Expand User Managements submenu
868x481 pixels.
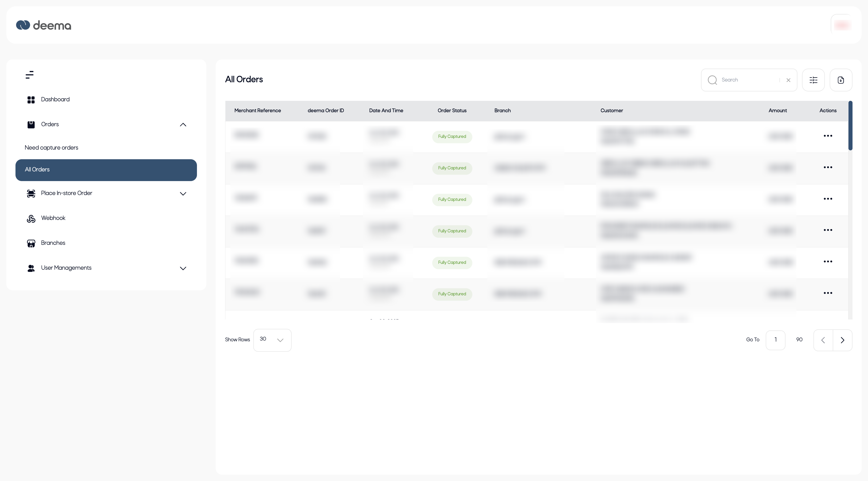click(183, 268)
